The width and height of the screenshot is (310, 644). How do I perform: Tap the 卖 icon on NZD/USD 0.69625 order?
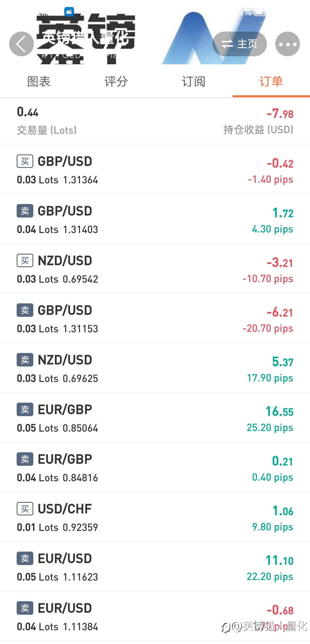point(25,360)
